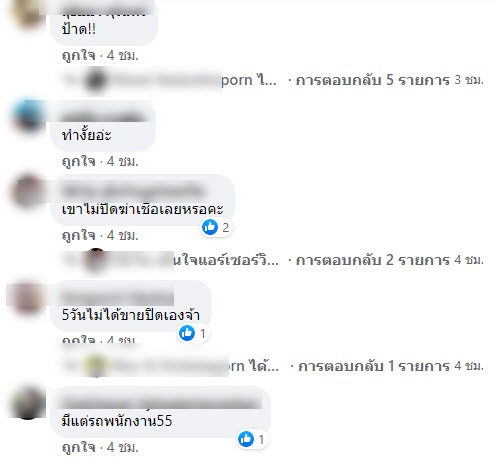Expand การตอบกลับ 1 รายการ replies
496x460 pixels.
[374, 366]
